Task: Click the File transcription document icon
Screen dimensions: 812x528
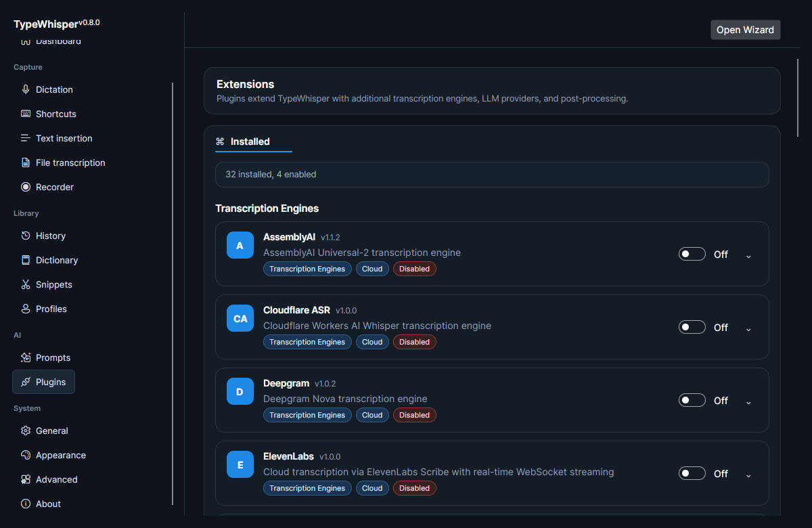Action: (26, 162)
